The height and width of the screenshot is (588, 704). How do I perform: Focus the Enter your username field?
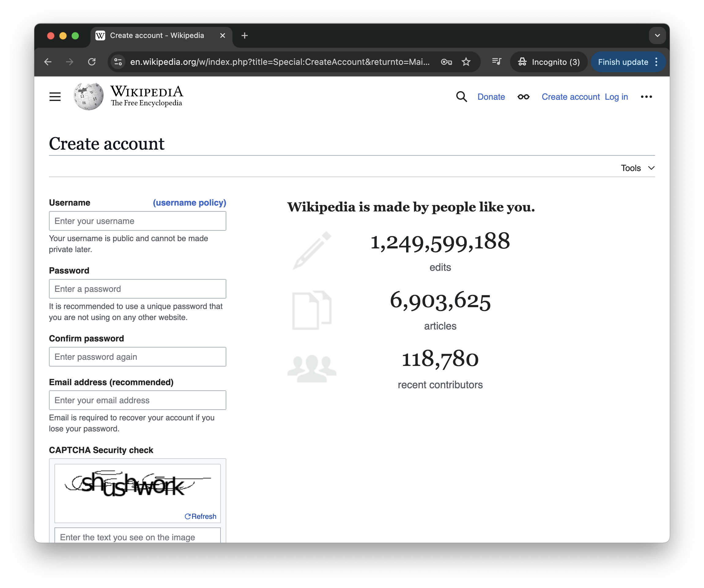[x=137, y=221]
